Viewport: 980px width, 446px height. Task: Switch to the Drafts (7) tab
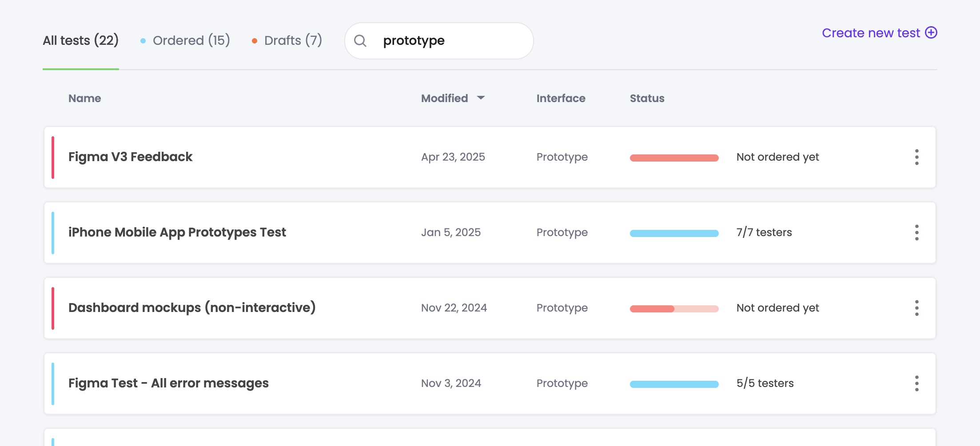click(x=287, y=40)
